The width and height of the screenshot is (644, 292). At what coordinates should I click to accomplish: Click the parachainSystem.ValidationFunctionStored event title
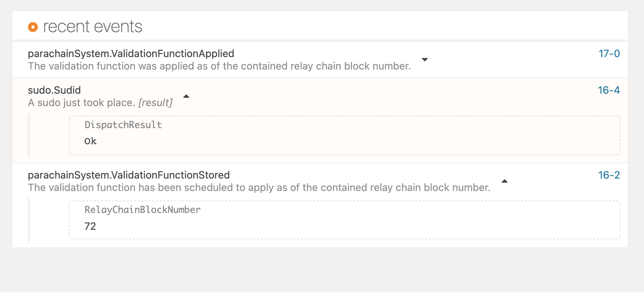pyautogui.click(x=128, y=175)
